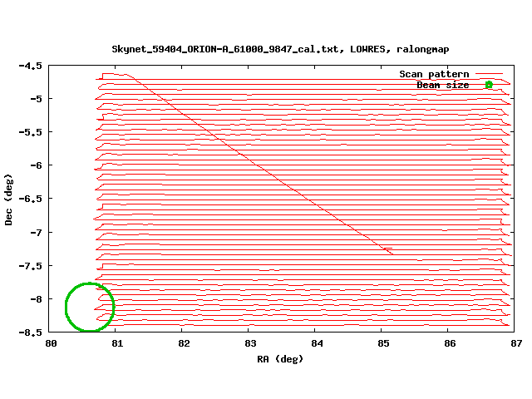Click the y-axis tick label -5.5
532x399 pixels.
(x=31, y=132)
